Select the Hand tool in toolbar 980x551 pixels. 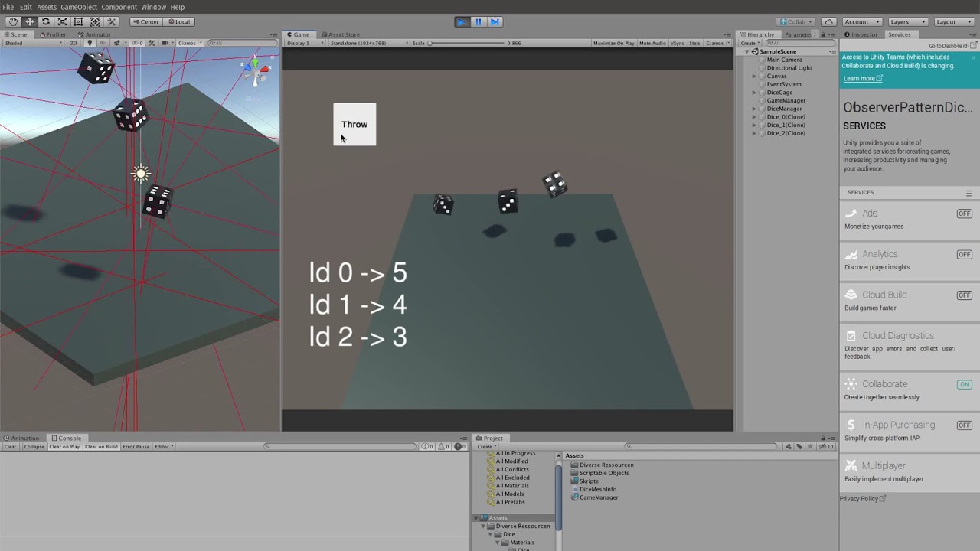[x=13, y=21]
